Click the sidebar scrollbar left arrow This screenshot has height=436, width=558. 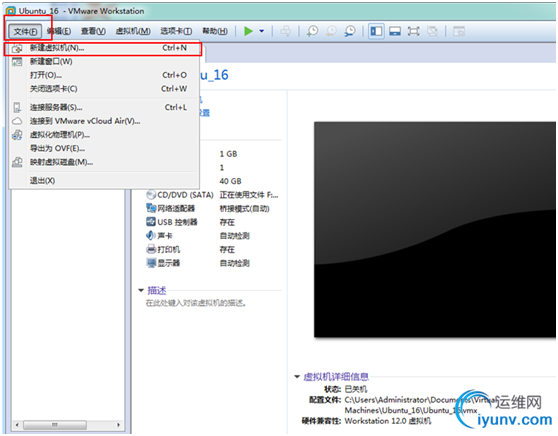coord(17,425)
